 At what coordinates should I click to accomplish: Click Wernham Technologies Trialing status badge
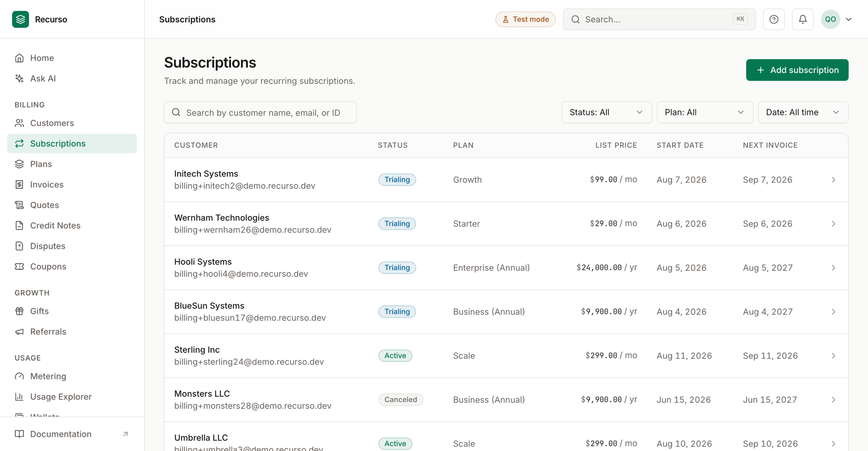coord(397,224)
